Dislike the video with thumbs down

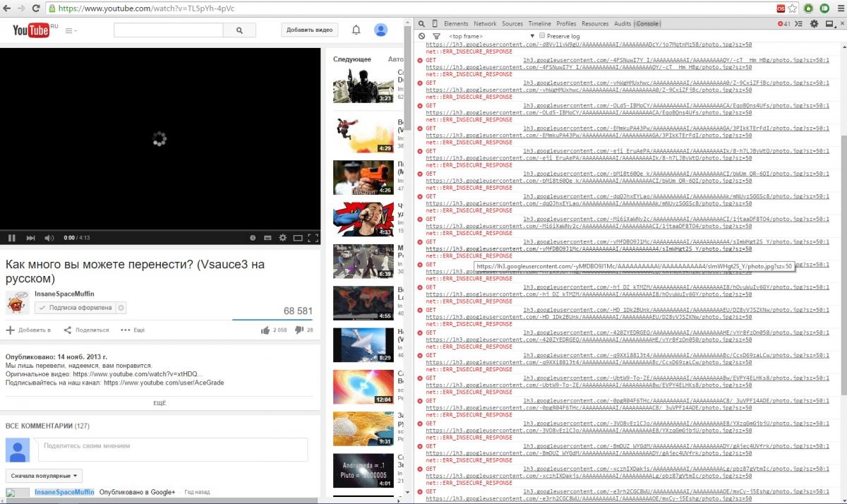click(299, 330)
